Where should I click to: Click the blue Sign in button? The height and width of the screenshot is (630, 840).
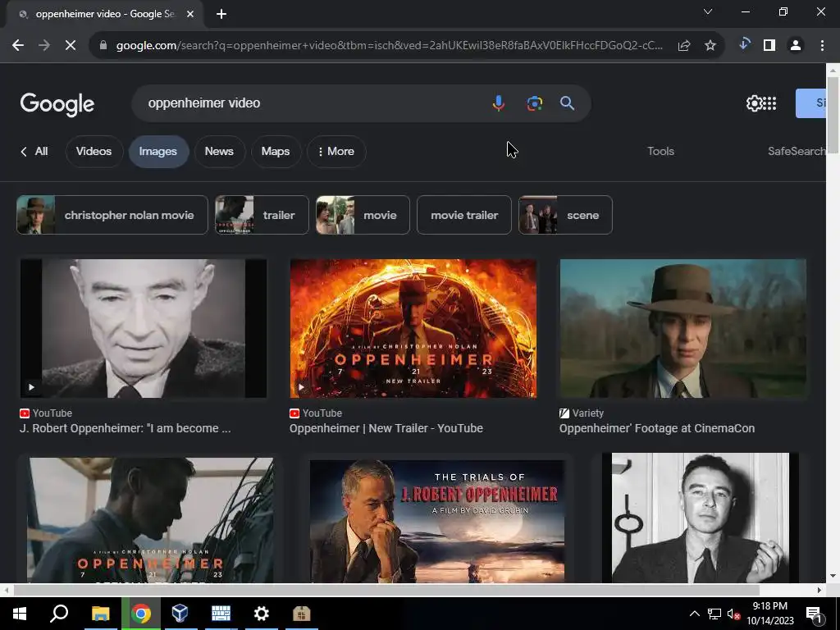[x=810, y=103]
